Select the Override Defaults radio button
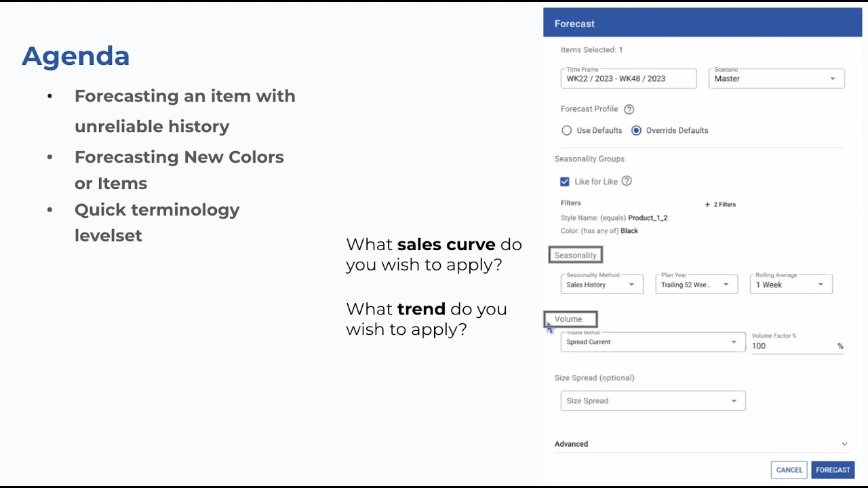868x488 pixels. (636, 130)
